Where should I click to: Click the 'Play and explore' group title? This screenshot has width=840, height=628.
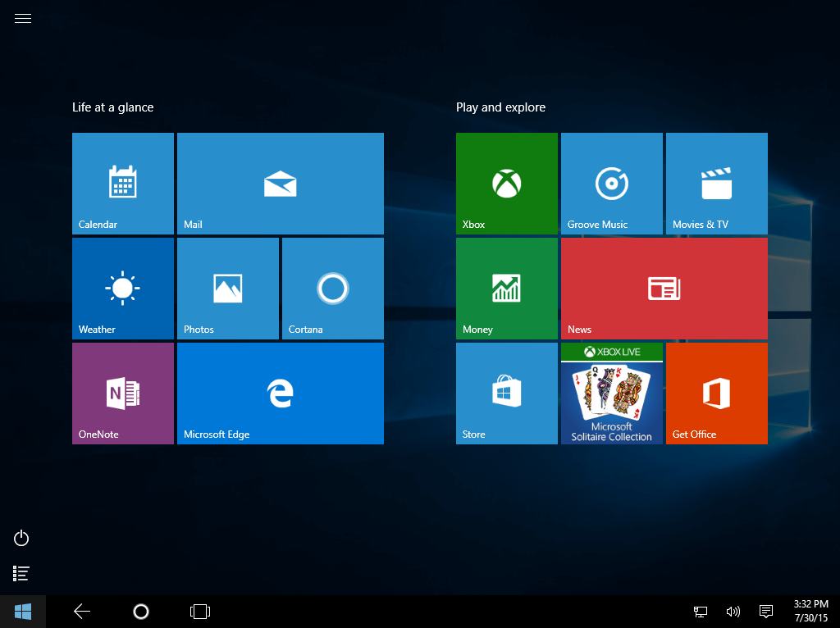[x=501, y=107]
